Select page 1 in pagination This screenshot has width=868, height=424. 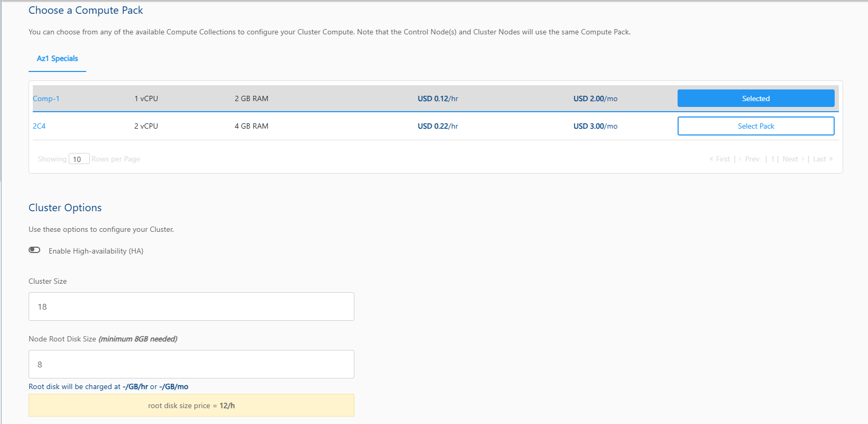[x=773, y=159]
